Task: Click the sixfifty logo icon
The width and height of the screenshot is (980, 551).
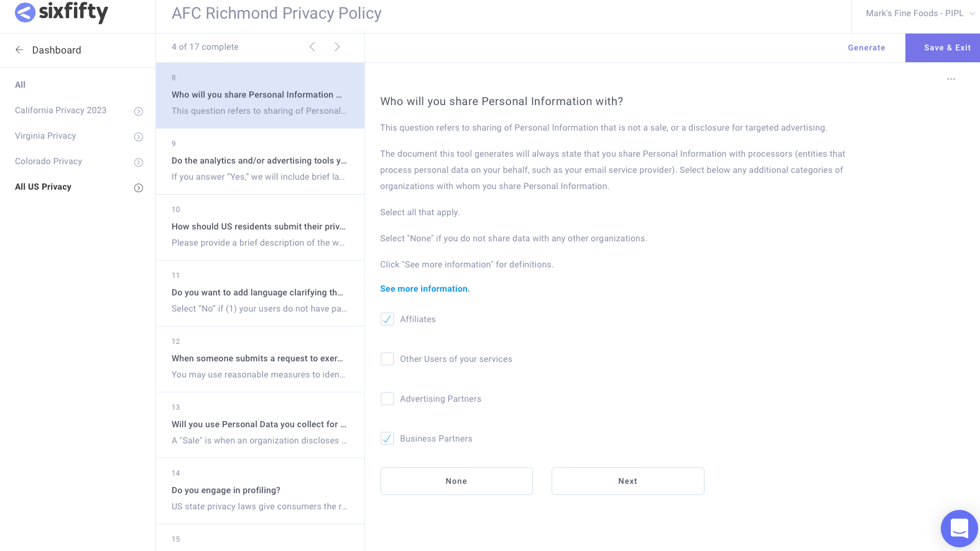Action: [25, 12]
